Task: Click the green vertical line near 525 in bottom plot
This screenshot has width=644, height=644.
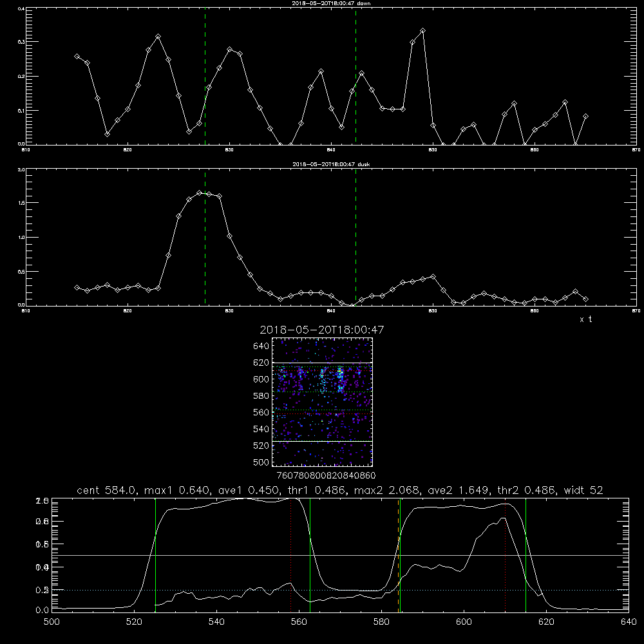Action: 155,555
